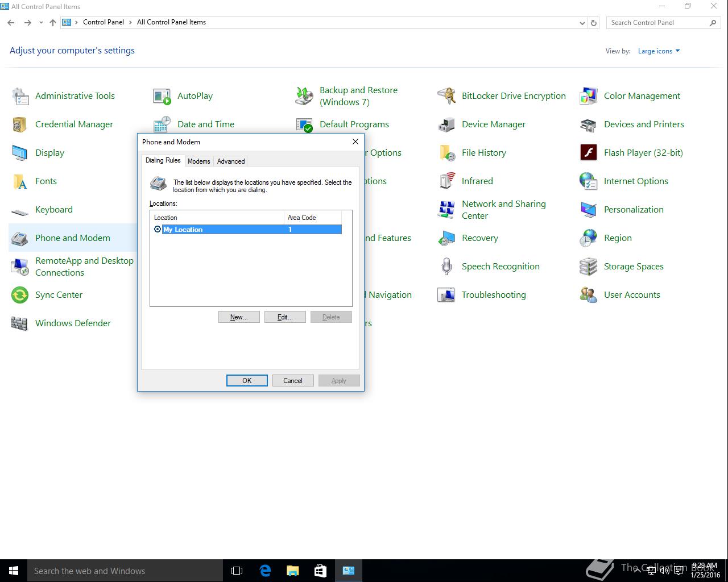
Task: Open the Color Management icon
Action: [x=589, y=96]
